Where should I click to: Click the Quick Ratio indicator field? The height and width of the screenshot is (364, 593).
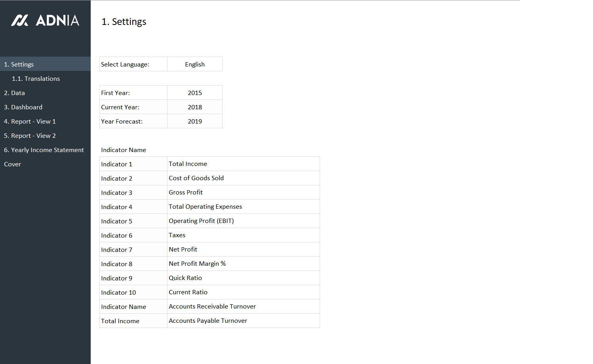click(243, 278)
